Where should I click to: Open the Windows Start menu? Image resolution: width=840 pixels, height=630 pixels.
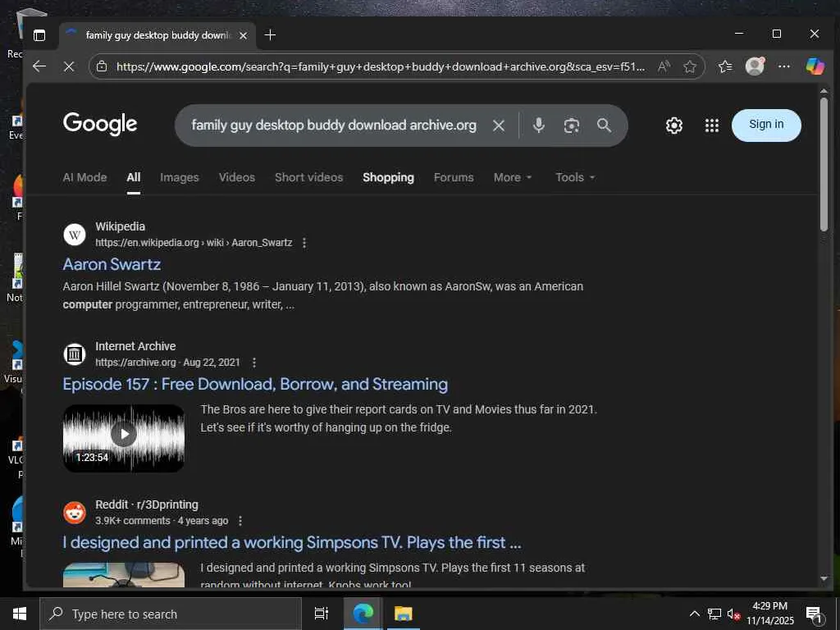pos(20,614)
